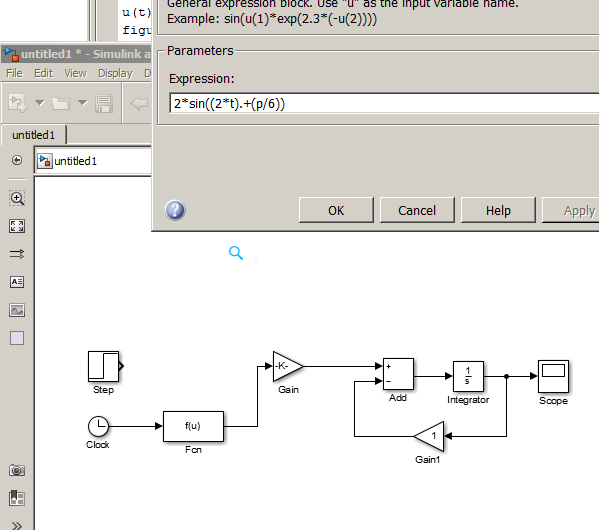Select the Scope block
The height and width of the screenshot is (530, 599).
(x=553, y=376)
